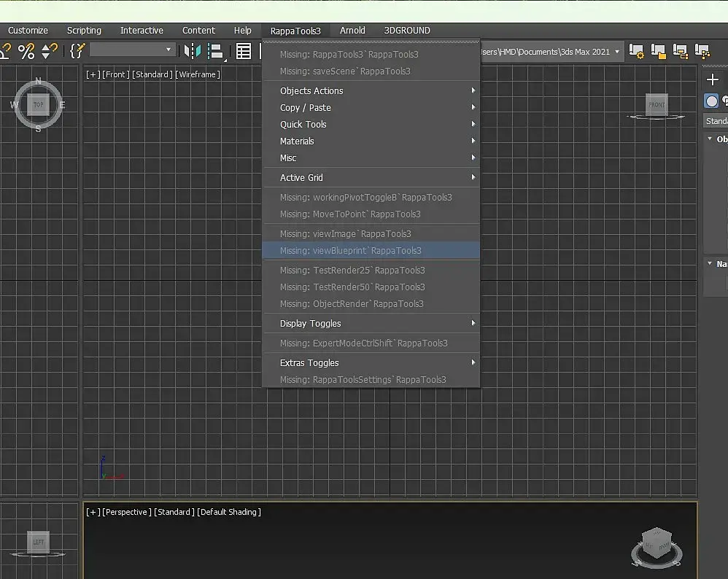Click the Perspective viewport ViewCube
The width and height of the screenshot is (728, 579).
click(657, 544)
